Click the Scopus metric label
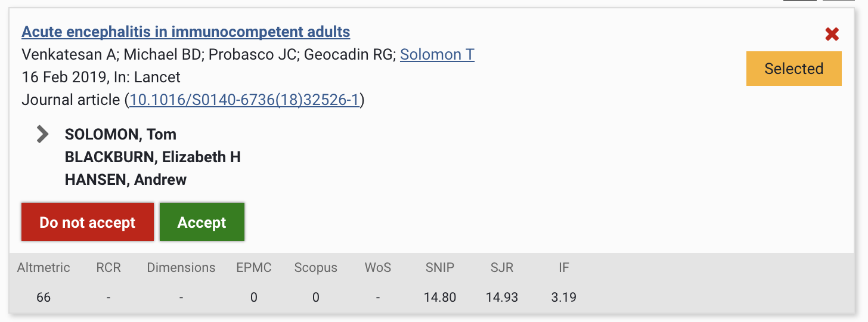The image size is (868, 322). click(x=315, y=268)
